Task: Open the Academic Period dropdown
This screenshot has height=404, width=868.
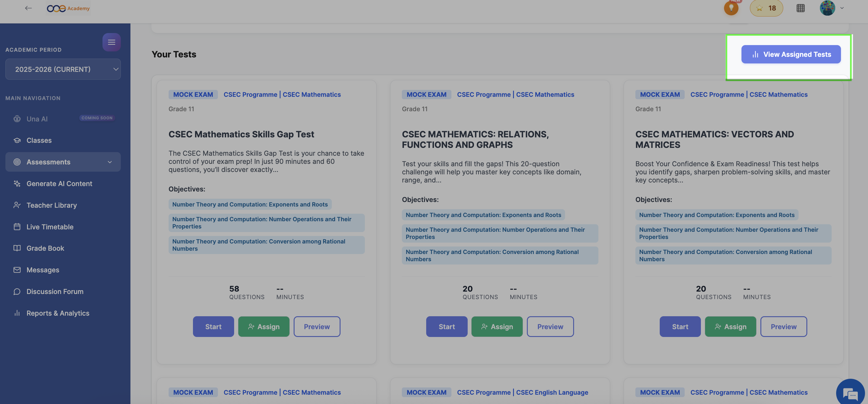Action: click(63, 69)
